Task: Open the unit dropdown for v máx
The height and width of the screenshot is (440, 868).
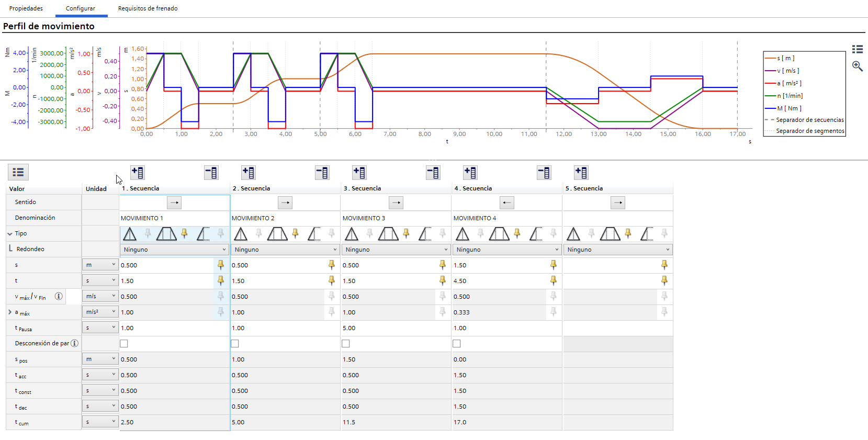Action: [100, 296]
